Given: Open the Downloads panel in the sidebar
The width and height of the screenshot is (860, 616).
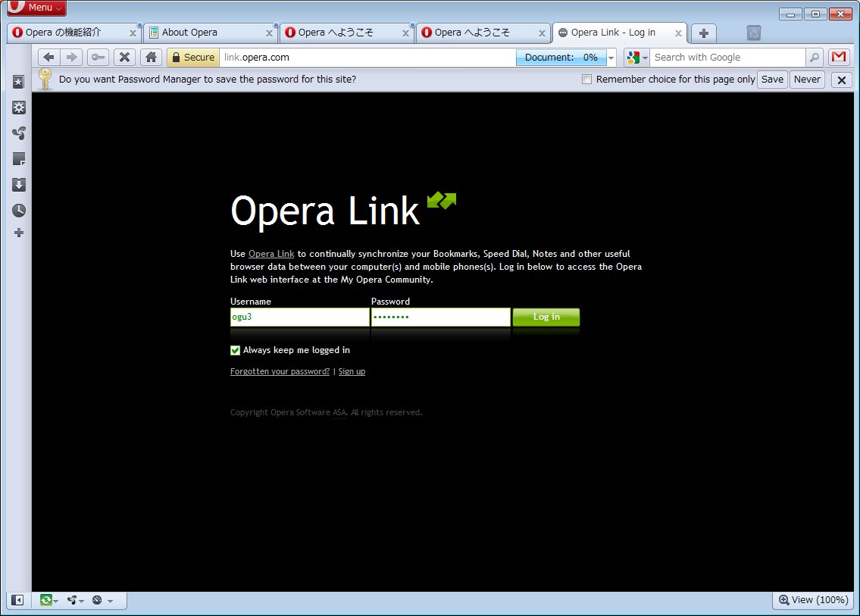Looking at the screenshot, I should 18,184.
